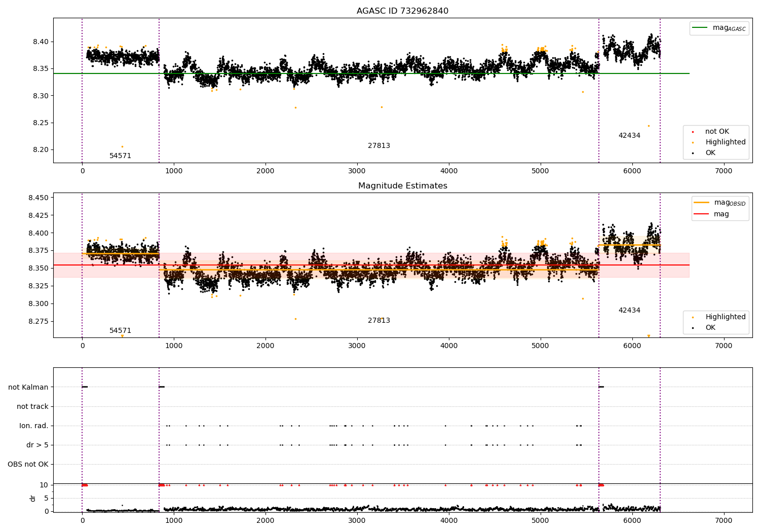760x532 pixels.
Task: Click the 'OBS not OK' row label
Action: click(x=28, y=464)
